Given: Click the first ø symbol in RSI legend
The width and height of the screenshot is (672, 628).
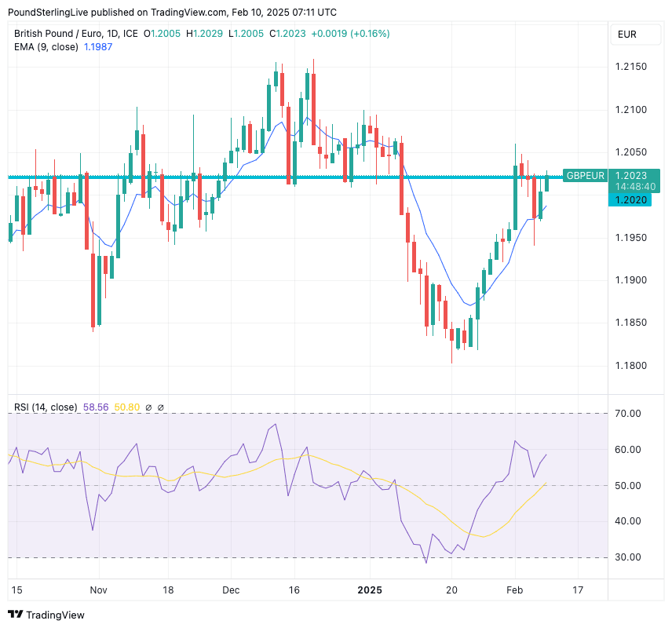Looking at the screenshot, I should tap(148, 407).
